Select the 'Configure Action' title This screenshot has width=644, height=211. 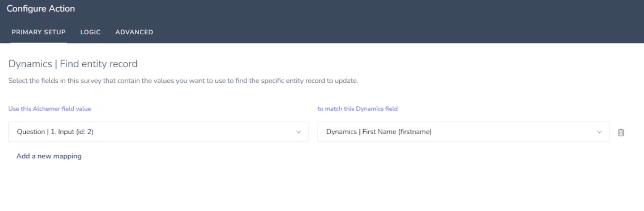[x=41, y=9]
